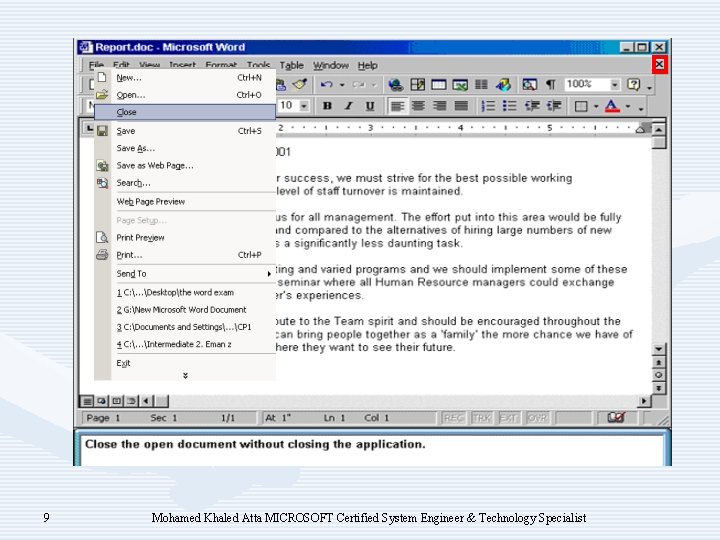This screenshot has height=540, width=720.
Task: Click the Bullets list icon
Action: click(x=510, y=106)
